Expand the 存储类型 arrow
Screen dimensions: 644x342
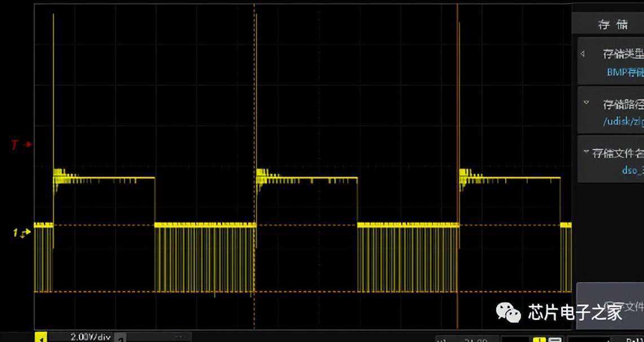click(x=583, y=54)
